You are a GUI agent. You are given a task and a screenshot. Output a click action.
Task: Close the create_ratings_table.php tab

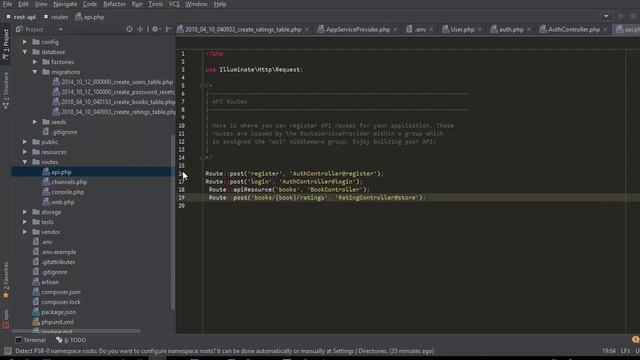coord(307,29)
